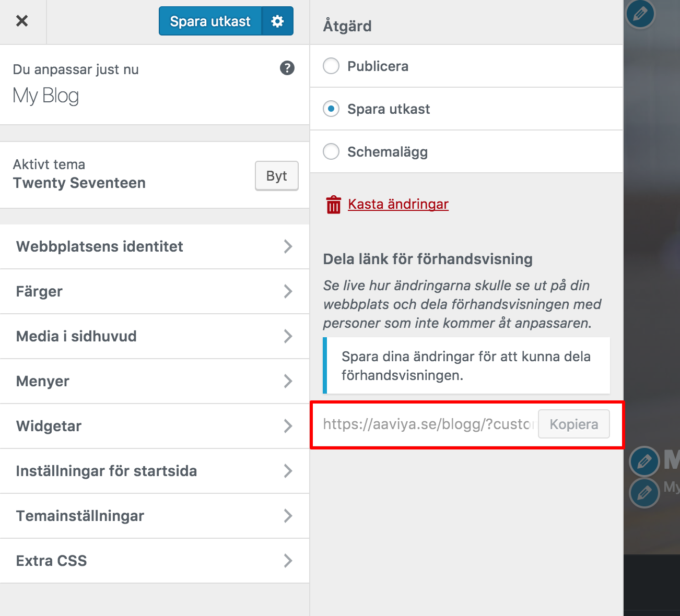Expand the Webbplatsens identitet section
Screen dimensions: 680x616
coord(155,246)
